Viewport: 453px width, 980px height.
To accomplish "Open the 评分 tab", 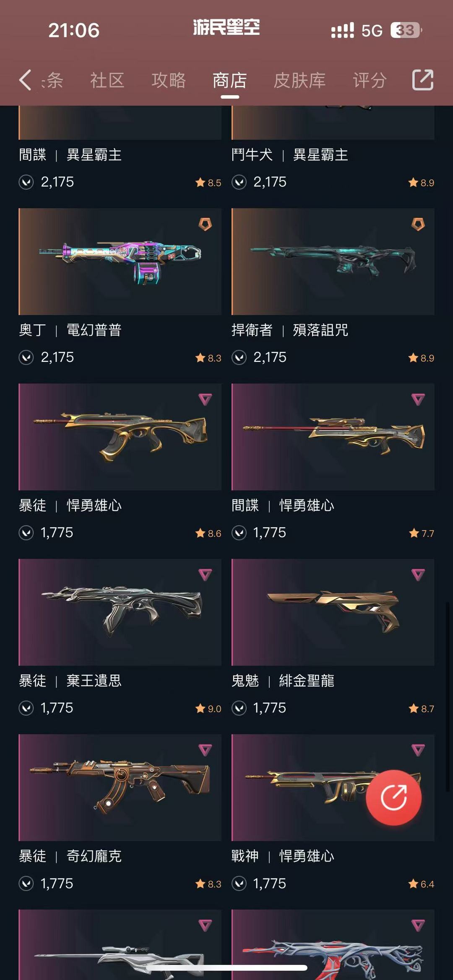I will coord(370,80).
